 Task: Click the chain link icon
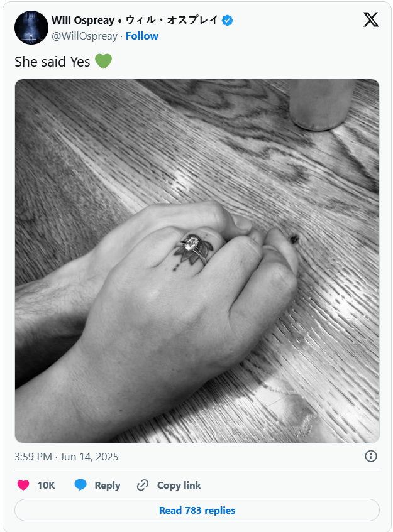tap(143, 485)
